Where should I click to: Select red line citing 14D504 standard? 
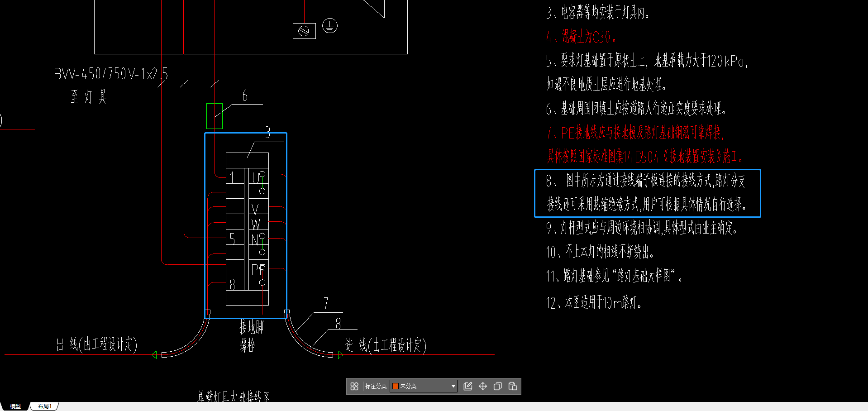pyautogui.click(x=645, y=157)
